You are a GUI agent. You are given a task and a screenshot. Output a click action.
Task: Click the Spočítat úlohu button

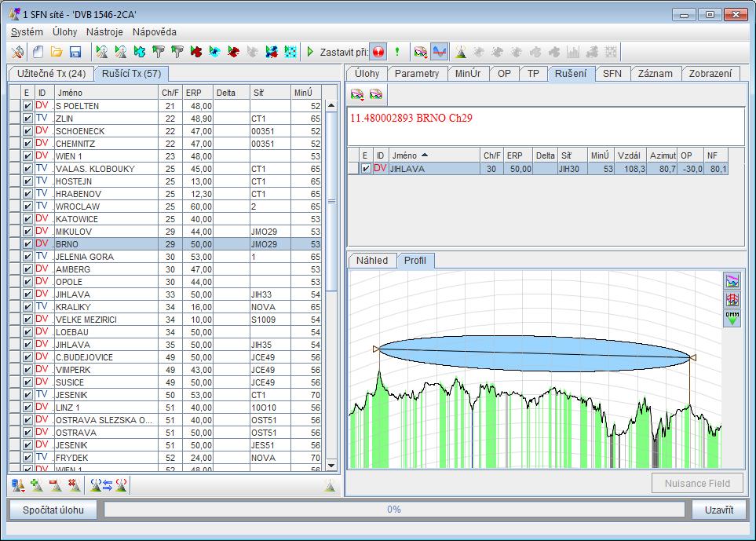[53, 510]
